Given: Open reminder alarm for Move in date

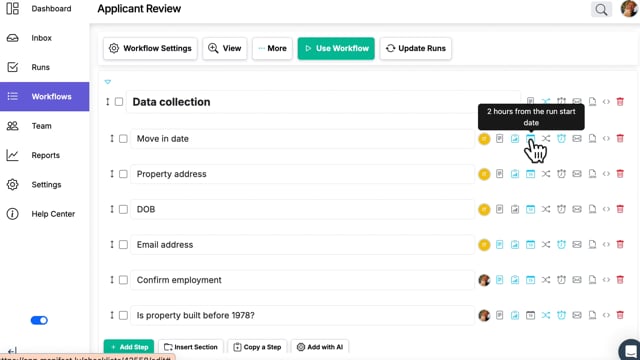Looking at the screenshot, I should point(562,139).
